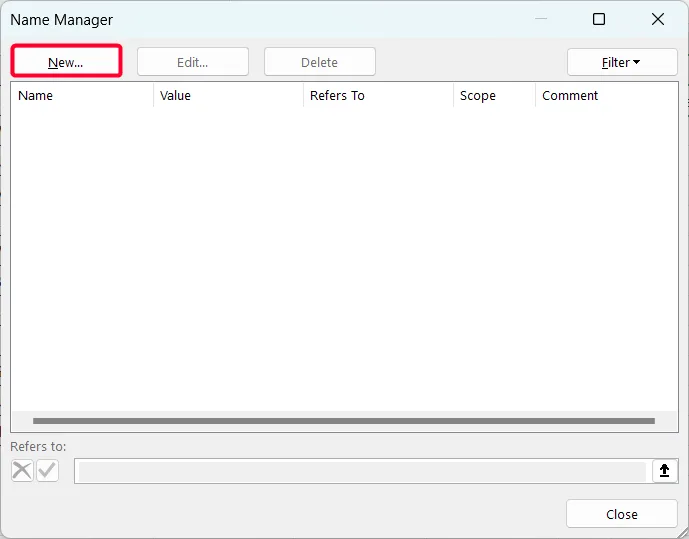Click the Edit... button

pyautogui.click(x=192, y=62)
